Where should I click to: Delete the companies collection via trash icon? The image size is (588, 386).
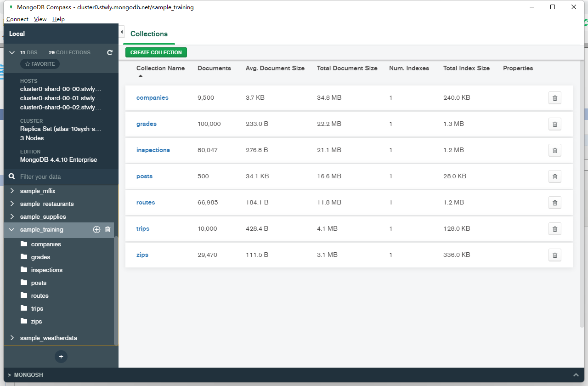[554, 98]
